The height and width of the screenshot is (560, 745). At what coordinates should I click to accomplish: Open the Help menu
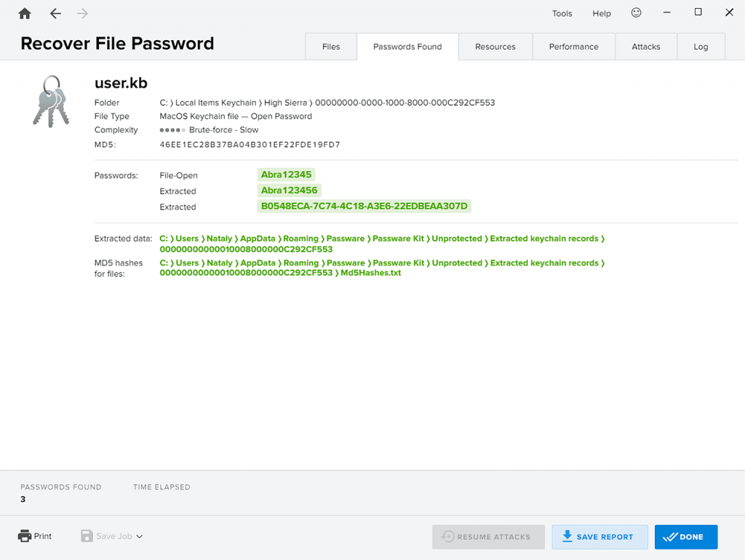pyautogui.click(x=602, y=13)
